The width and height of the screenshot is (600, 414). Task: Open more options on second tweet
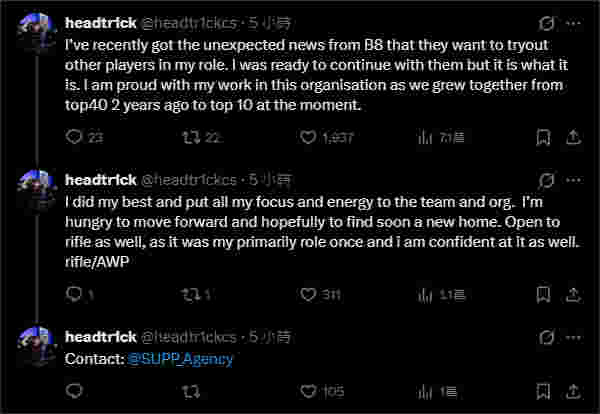point(575,180)
